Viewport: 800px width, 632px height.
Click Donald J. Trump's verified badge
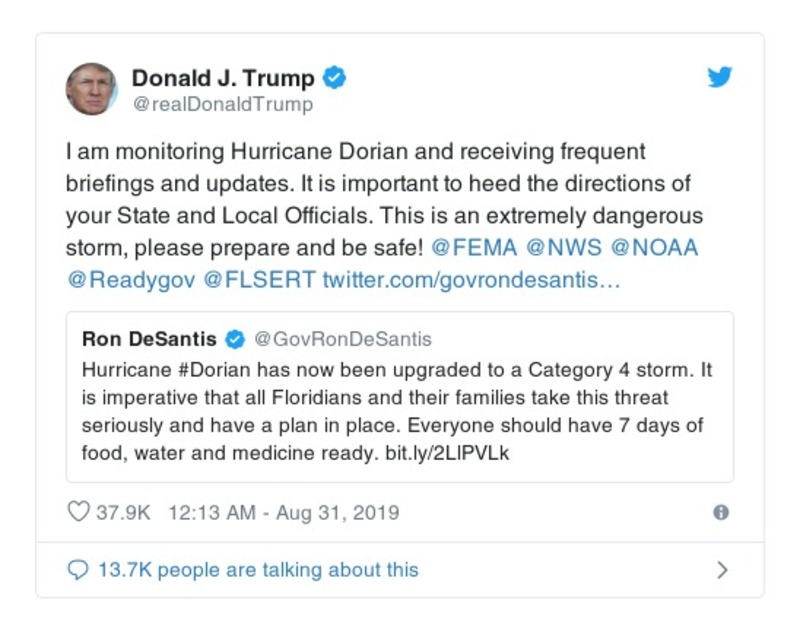335,78
